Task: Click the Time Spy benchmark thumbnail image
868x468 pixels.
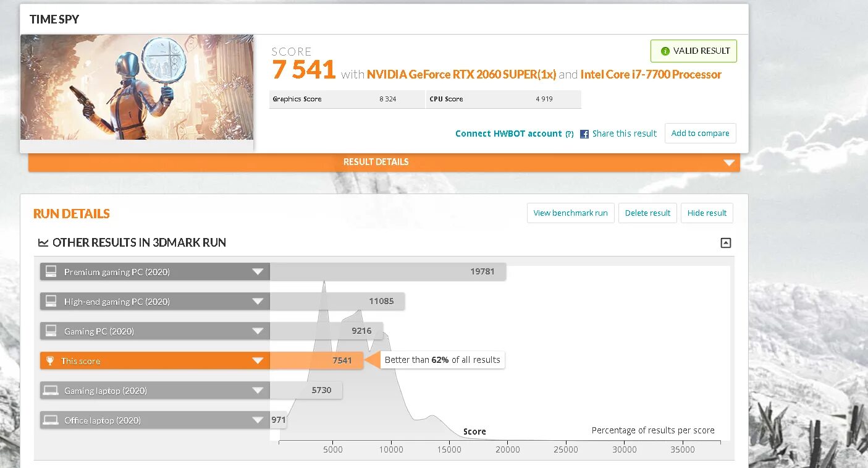Action: 137,87
